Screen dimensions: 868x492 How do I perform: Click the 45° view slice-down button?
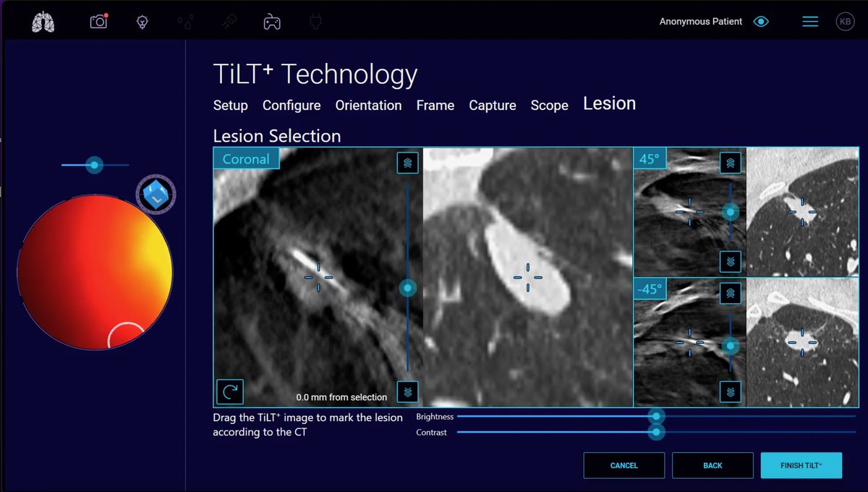pos(731,260)
